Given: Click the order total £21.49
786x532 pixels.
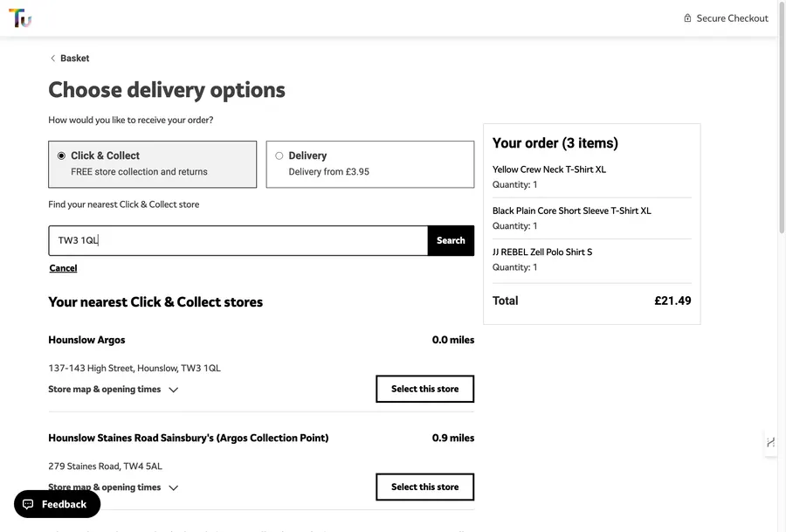Looking at the screenshot, I should click(672, 301).
